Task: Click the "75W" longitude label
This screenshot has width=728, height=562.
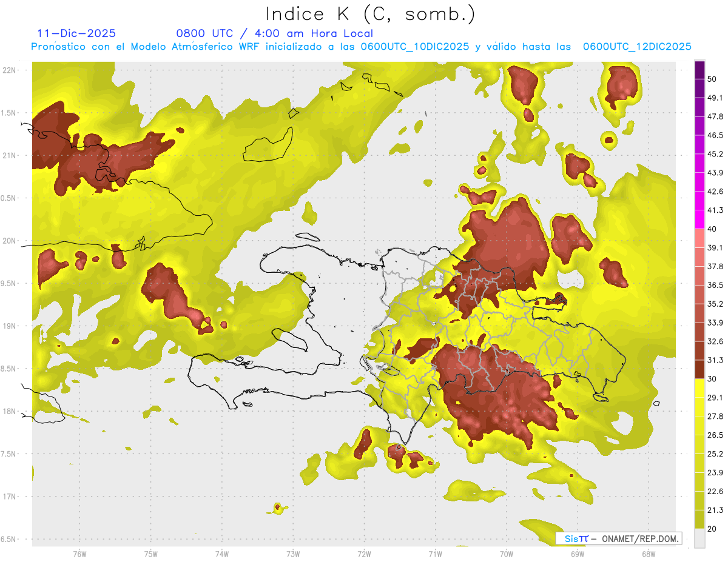Action: (x=150, y=554)
